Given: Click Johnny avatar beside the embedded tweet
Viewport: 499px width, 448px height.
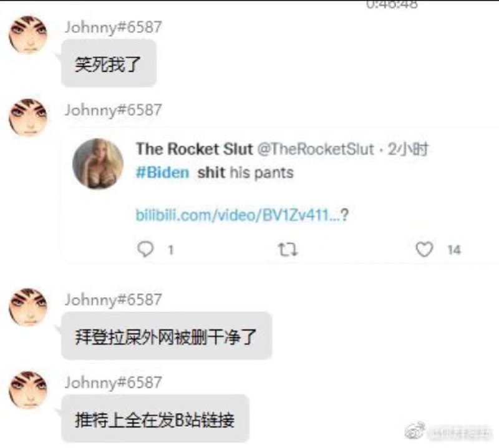Looking at the screenshot, I should pyautogui.click(x=28, y=117).
